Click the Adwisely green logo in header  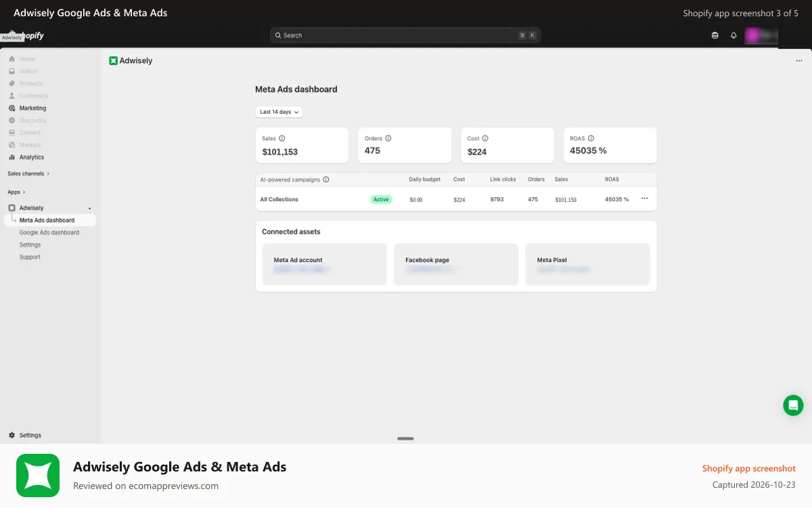point(113,60)
